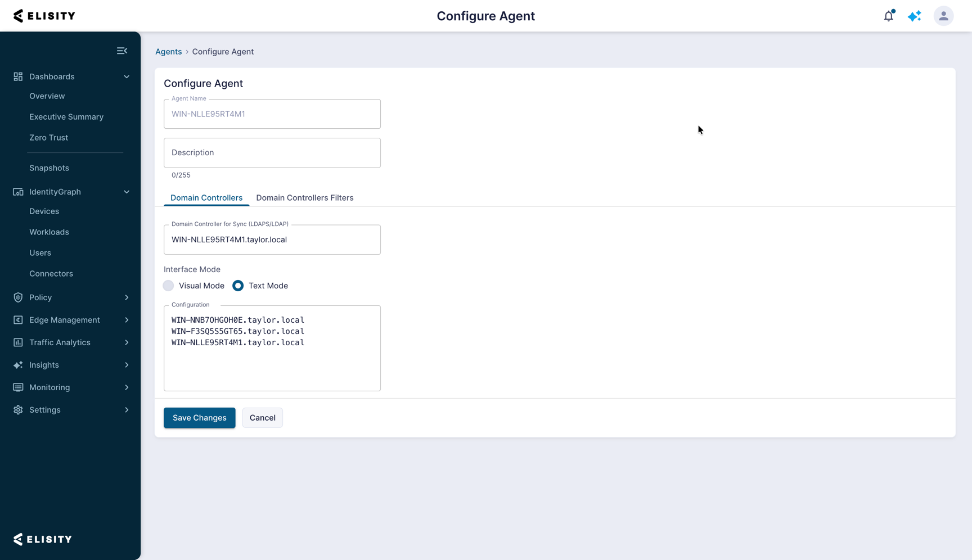Click the Insights menu label
This screenshot has height=560, width=972.
[44, 365]
